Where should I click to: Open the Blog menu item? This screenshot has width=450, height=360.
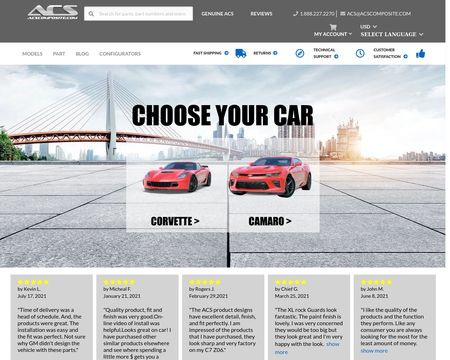pyautogui.click(x=82, y=54)
